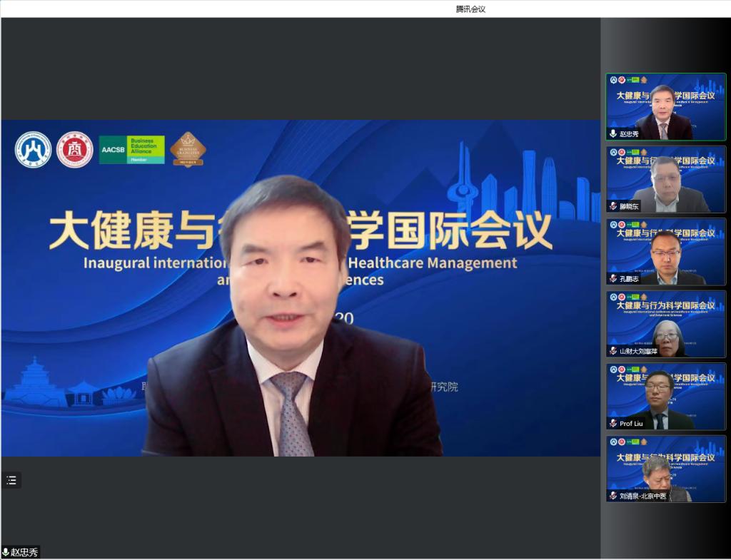Viewport: 731px width, 560px height.
Task: Click muted mic icon beside 山财大刘惠萍
Action: coord(612,351)
